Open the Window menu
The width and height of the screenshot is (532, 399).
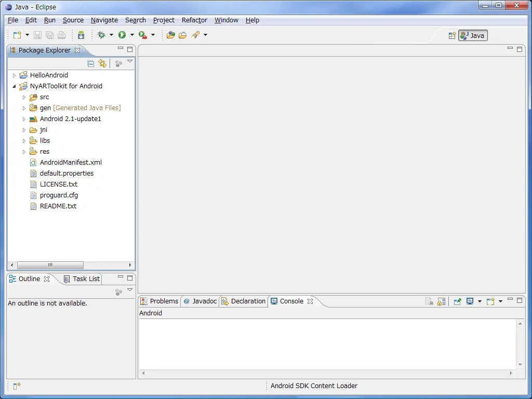(x=227, y=20)
